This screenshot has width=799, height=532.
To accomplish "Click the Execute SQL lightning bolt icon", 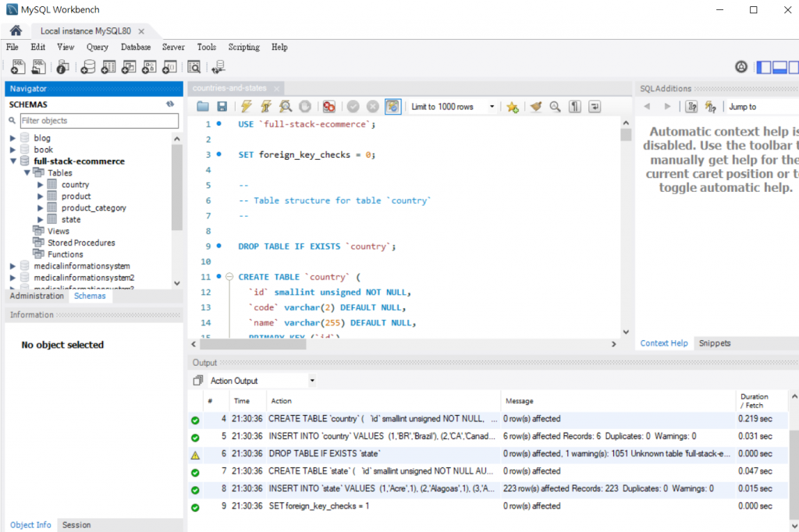I will tap(247, 107).
